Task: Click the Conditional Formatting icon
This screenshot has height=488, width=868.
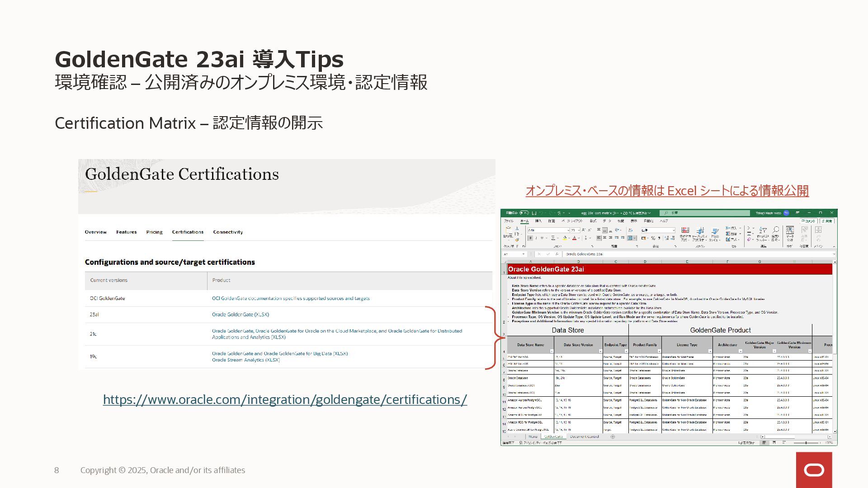Action: 685,230
